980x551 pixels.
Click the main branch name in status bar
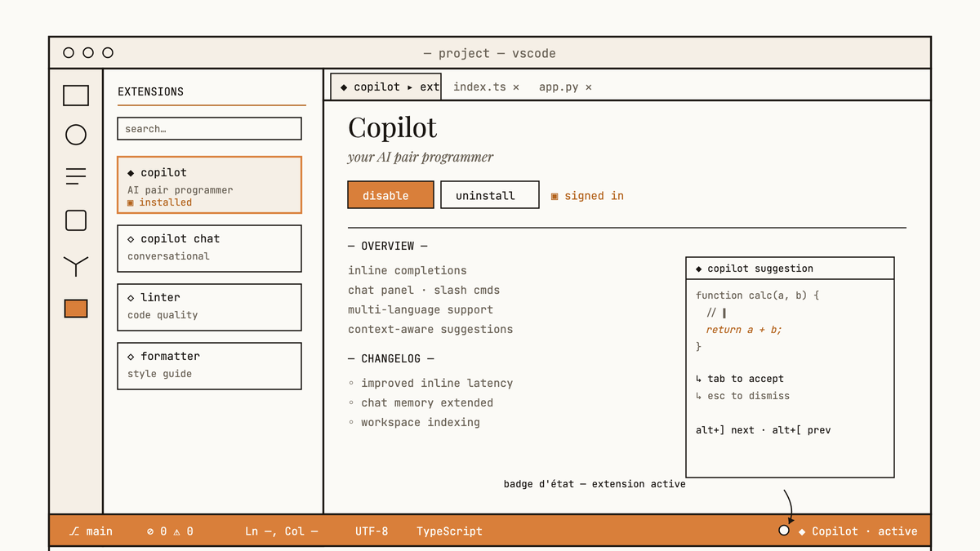coord(100,531)
